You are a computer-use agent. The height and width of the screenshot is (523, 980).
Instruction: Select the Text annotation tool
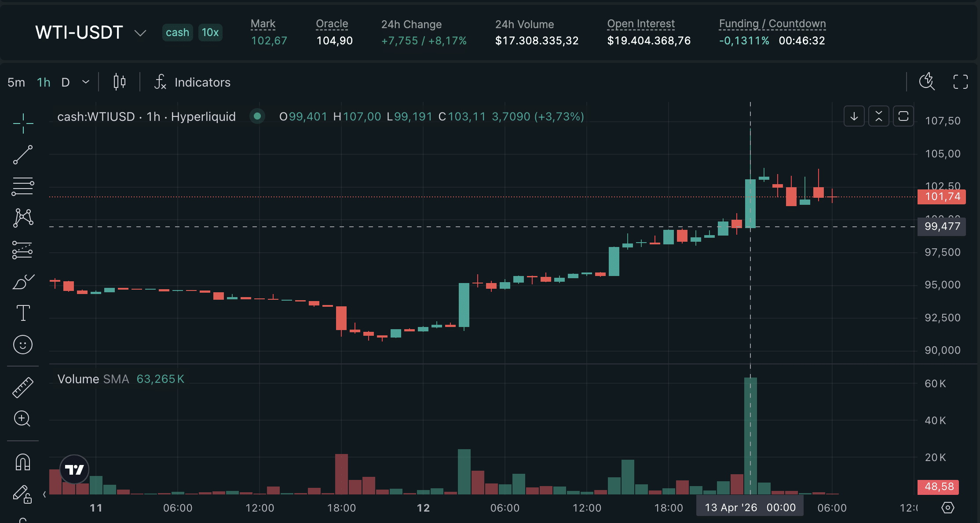tap(23, 313)
